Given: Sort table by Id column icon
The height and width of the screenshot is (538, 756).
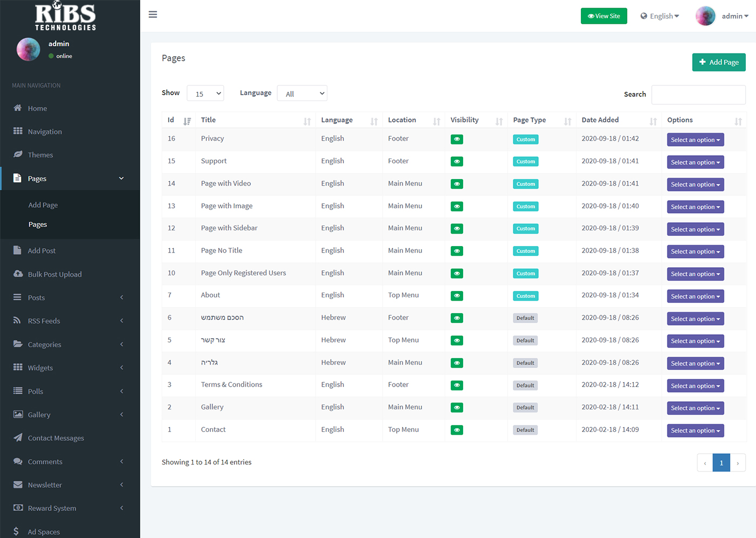Looking at the screenshot, I should click(x=187, y=121).
